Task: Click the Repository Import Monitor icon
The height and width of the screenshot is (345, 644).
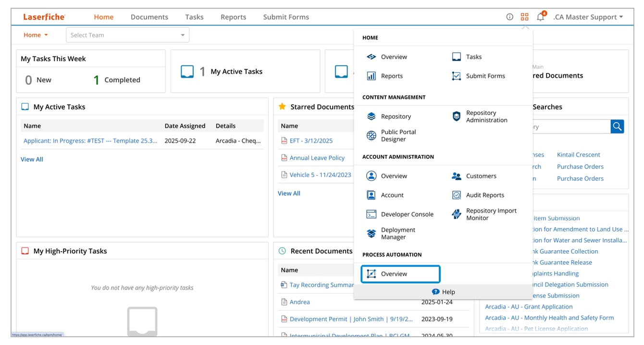Action: coord(457,214)
